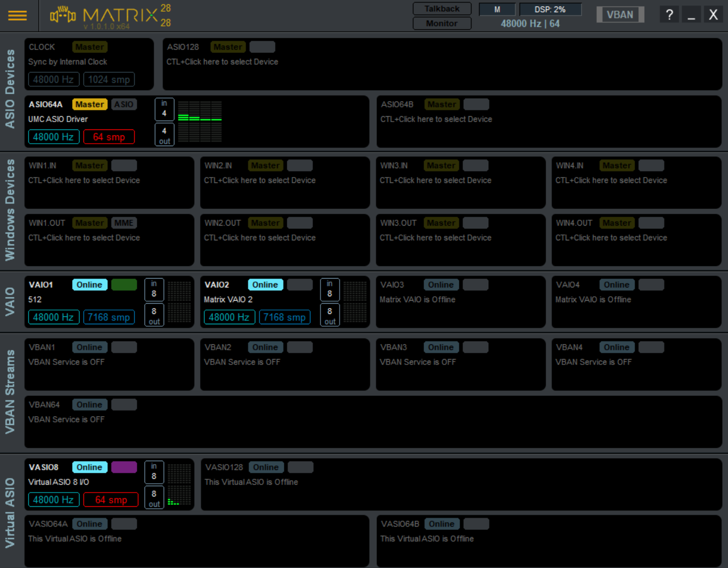Click VAIO2 8 out channel box
The height and width of the screenshot is (568, 728).
[329, 315]
